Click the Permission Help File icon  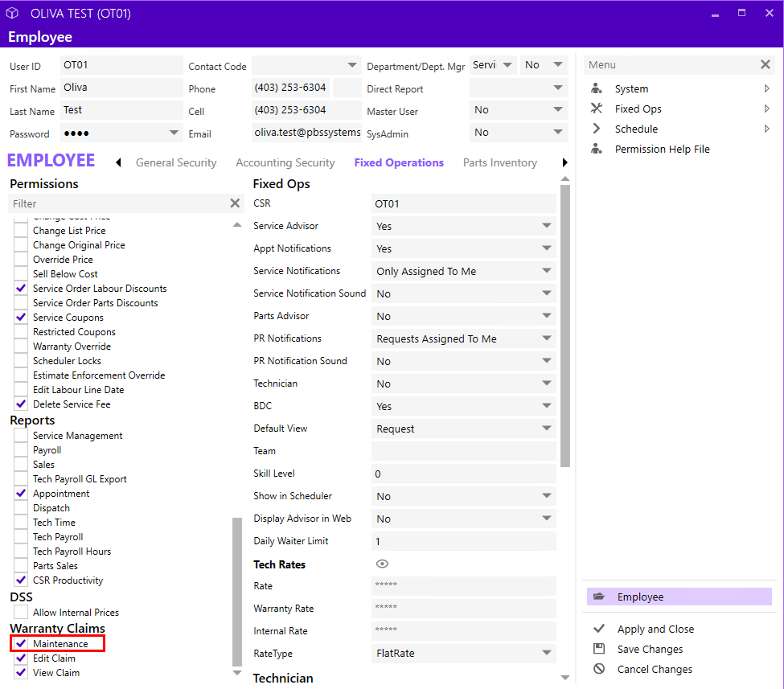pos(597,149)
